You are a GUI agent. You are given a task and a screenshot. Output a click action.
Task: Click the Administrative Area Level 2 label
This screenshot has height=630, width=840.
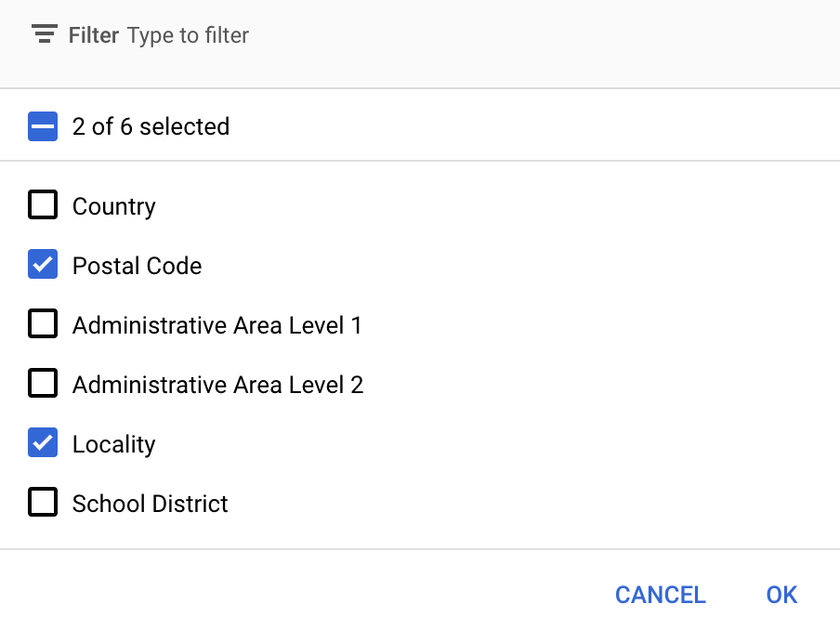217,384
